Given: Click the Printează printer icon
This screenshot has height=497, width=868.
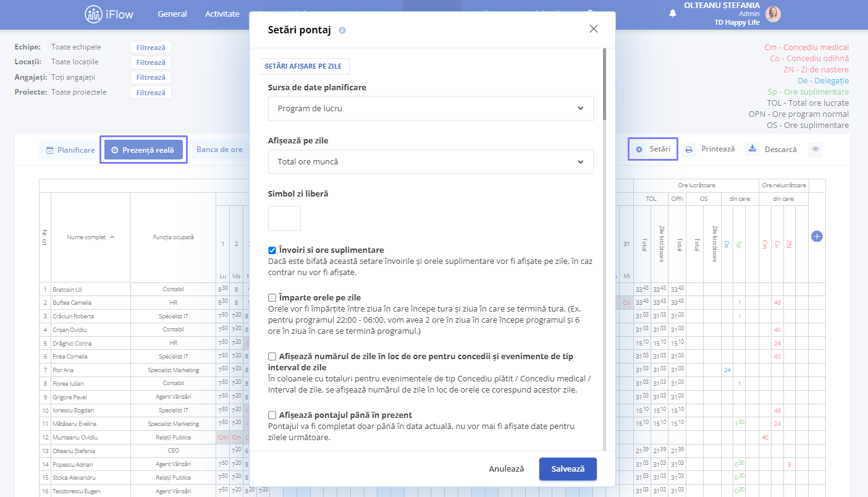Looking at the screenshot, I should coord(689,150).
